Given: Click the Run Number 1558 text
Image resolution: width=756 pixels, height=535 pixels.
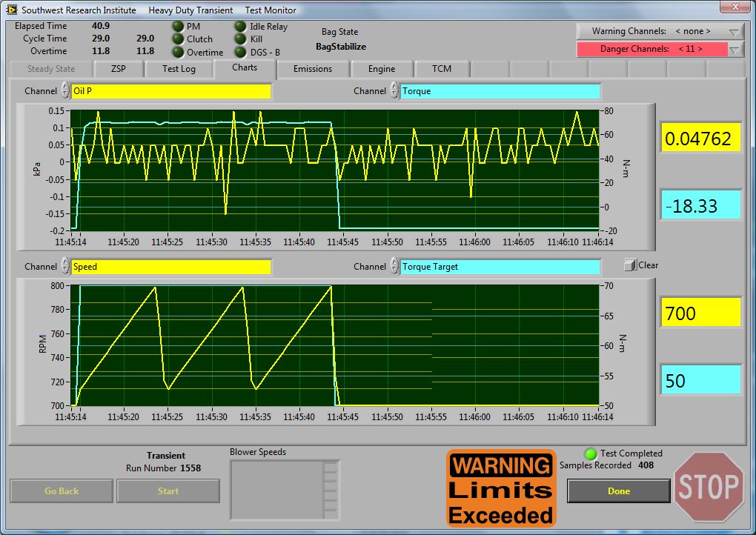Looking at the screenshot, I should (164, 468).
